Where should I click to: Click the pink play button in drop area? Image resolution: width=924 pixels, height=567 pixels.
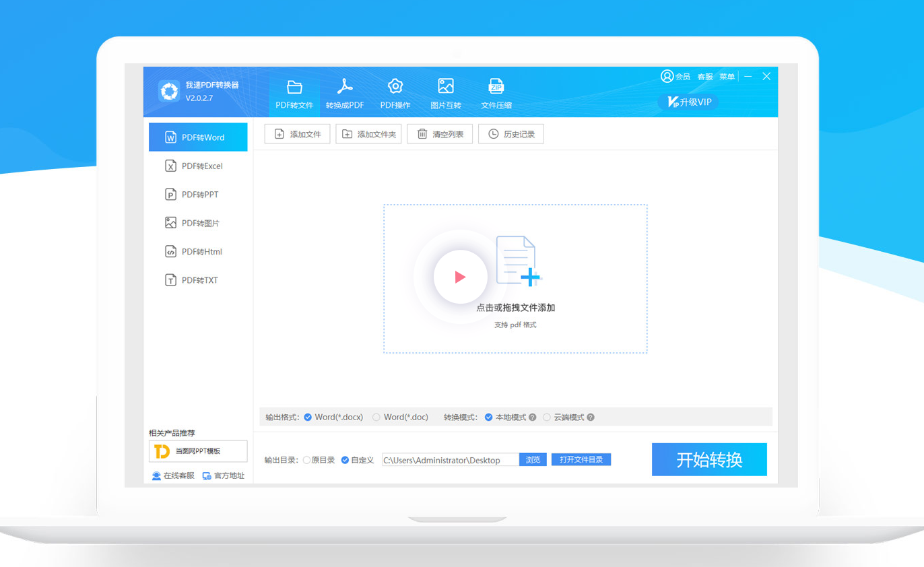(x=460, y=277)
